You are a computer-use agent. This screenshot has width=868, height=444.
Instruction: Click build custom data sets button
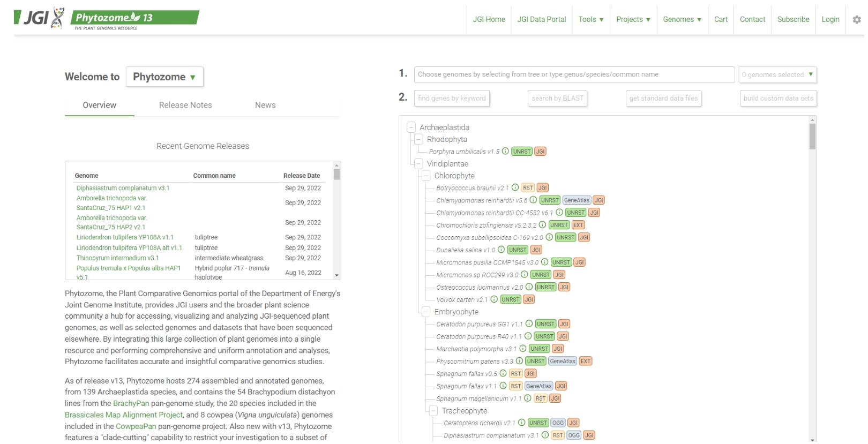(x=778, y=98)
